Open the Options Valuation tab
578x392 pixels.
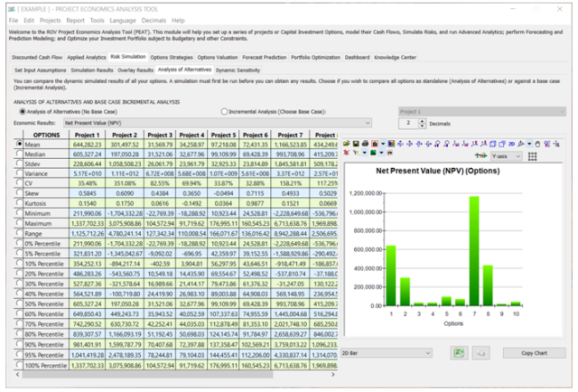tap(218, 57)
